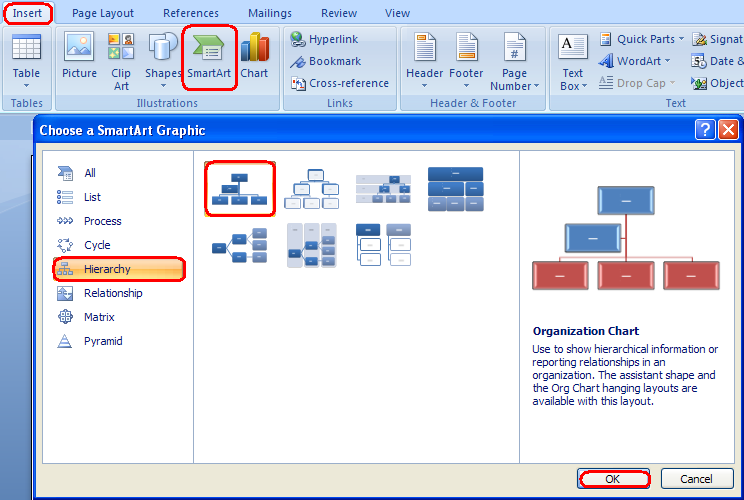The image size is (744, 500).
Task: Select the Horizontal Labeled Hierarchy layout
Action: click(x=312, y=245)
